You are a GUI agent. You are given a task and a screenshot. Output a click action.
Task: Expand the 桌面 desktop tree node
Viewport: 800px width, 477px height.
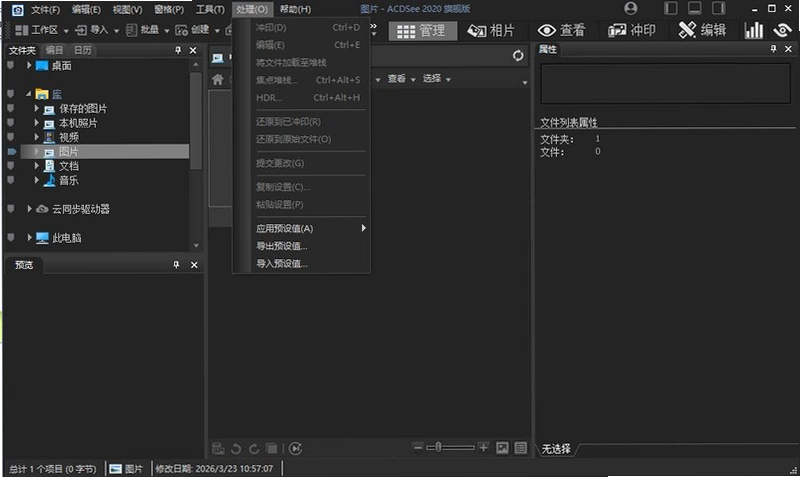point(29,65)
